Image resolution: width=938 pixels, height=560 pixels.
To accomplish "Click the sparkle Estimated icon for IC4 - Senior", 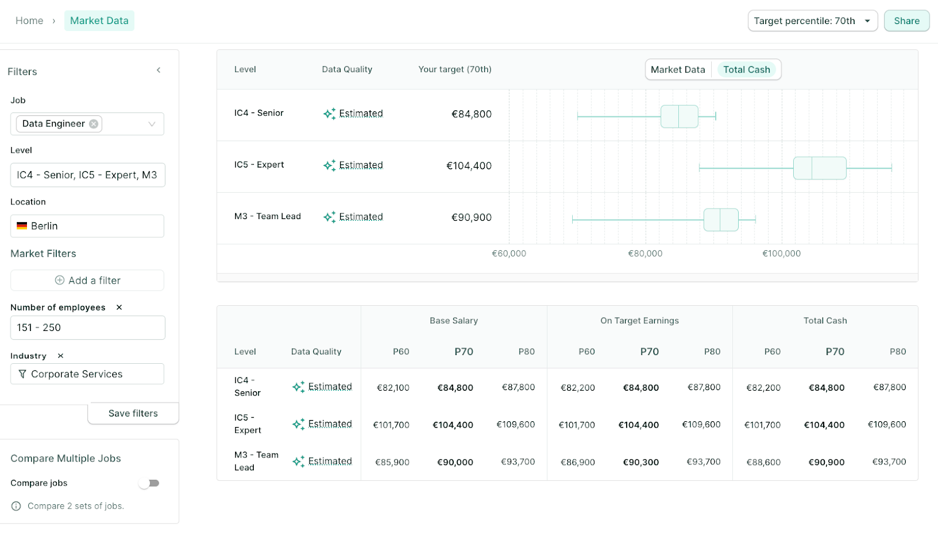I will [329, 114].
